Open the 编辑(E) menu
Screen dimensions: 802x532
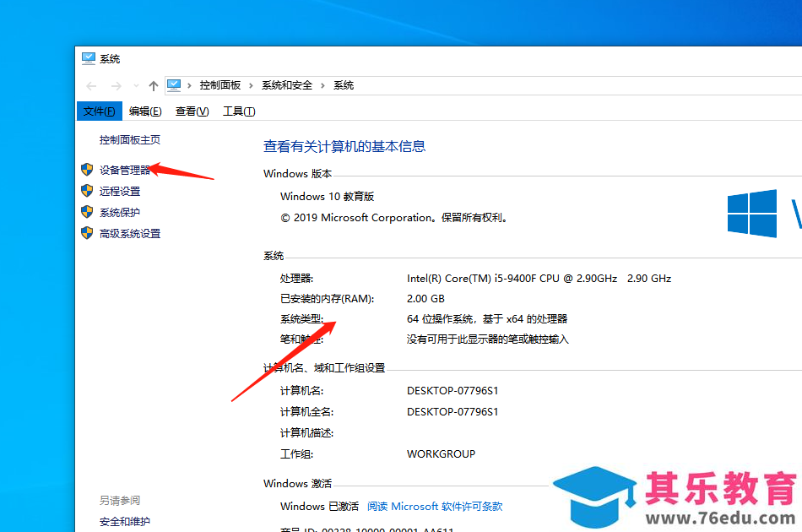[145, 111]
